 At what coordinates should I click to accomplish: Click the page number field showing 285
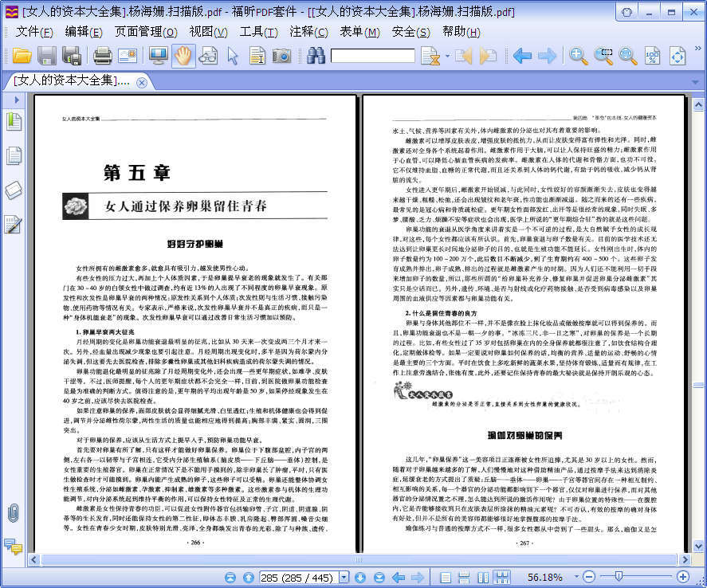[x=298, y=578]
